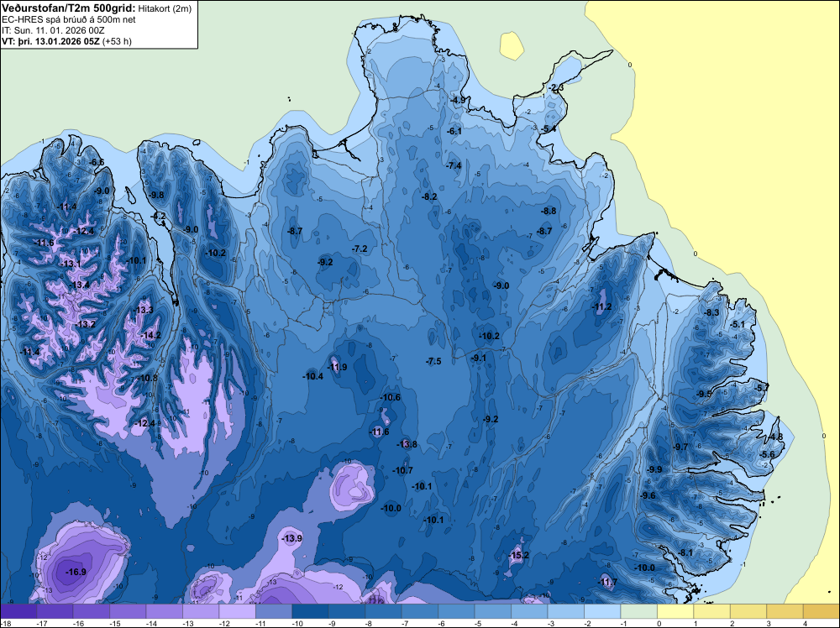Choose the orange legend swatch labeled 4
This screenshot has width=840, height=628.
pyautogui.click(x=822, y=611)
